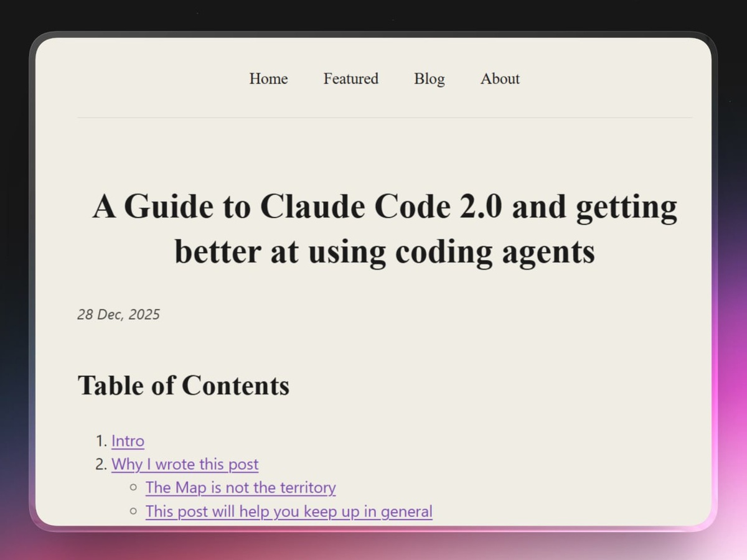The width and height of the screenshot is (747, 560).
Task: Open the Blog section
Action: pos(430,79)
